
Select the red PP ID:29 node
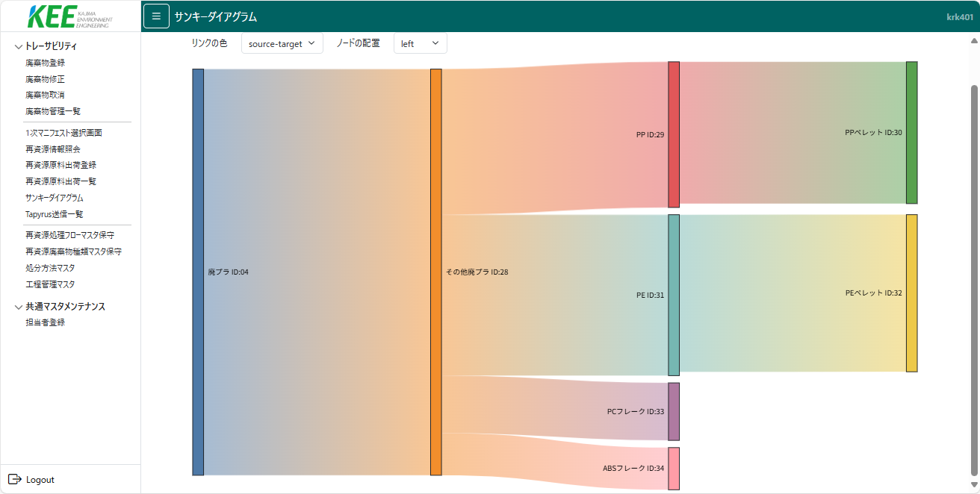[x=674, y=134]
